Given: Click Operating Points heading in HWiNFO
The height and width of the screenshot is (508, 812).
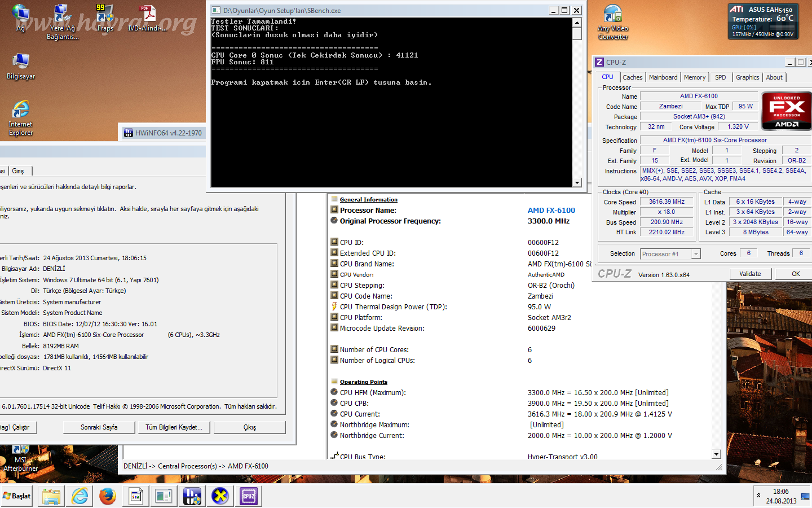Looking at the screenshot, I should coord(363,382).
